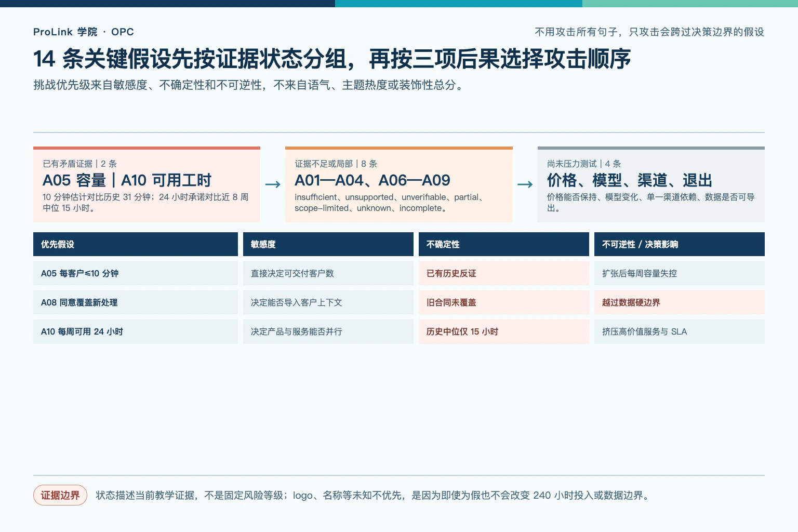
Task: Select the cell '旧合同未覆盖'
Action: (x=504, y=302)
